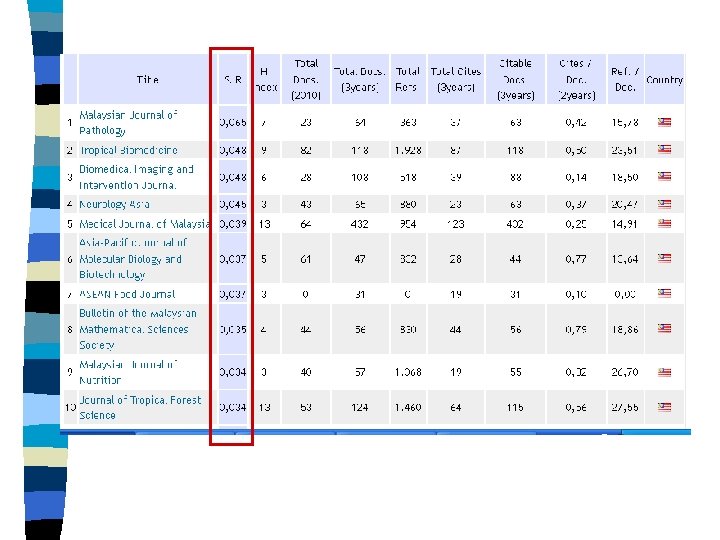The image size is (720, 540).
Task: Sort by Total Cites (3years) header
Action: (x=456, y=79)
